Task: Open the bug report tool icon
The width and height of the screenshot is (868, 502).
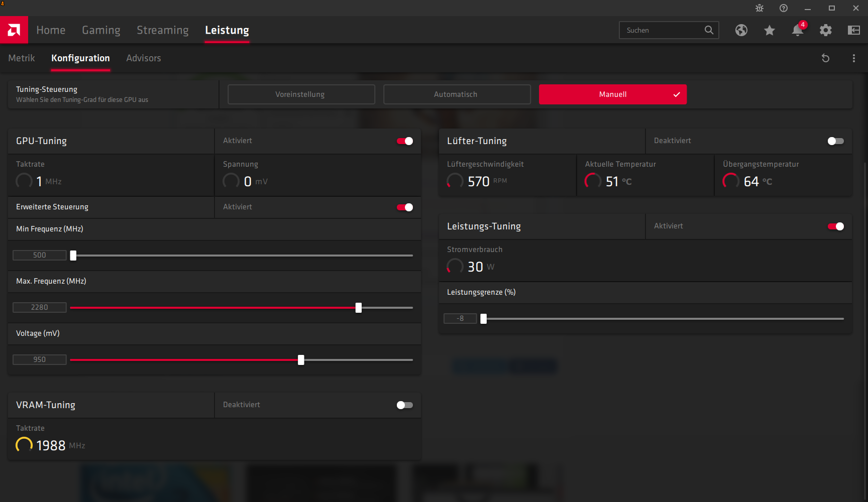Action: [x=759, y=8]
